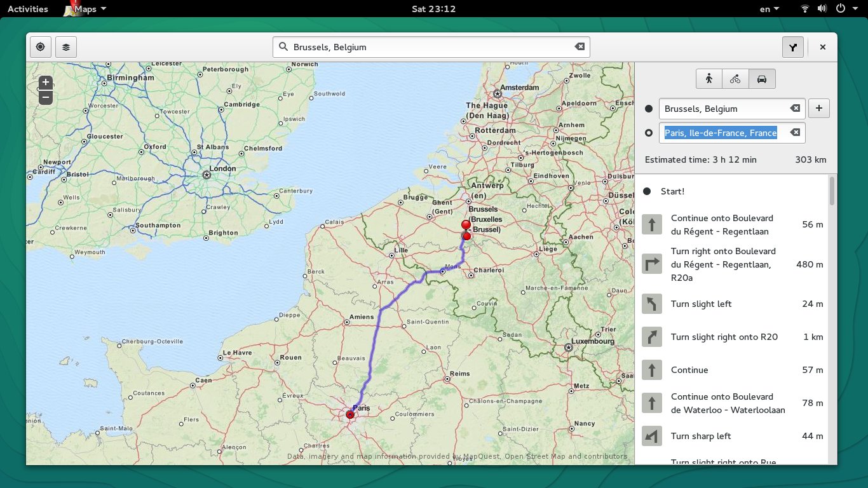
Task: Click the start dot before Brussels field
Action: tap(649, 109)
